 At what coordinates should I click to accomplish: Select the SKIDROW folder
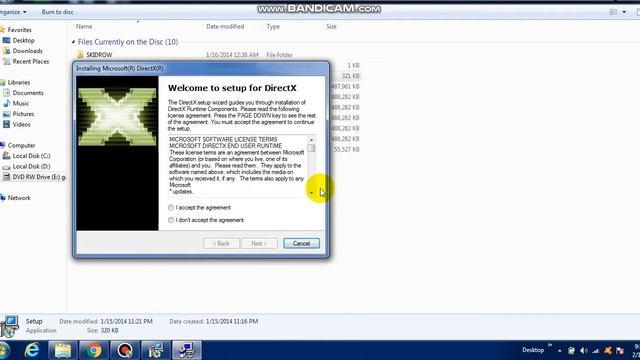99,55
